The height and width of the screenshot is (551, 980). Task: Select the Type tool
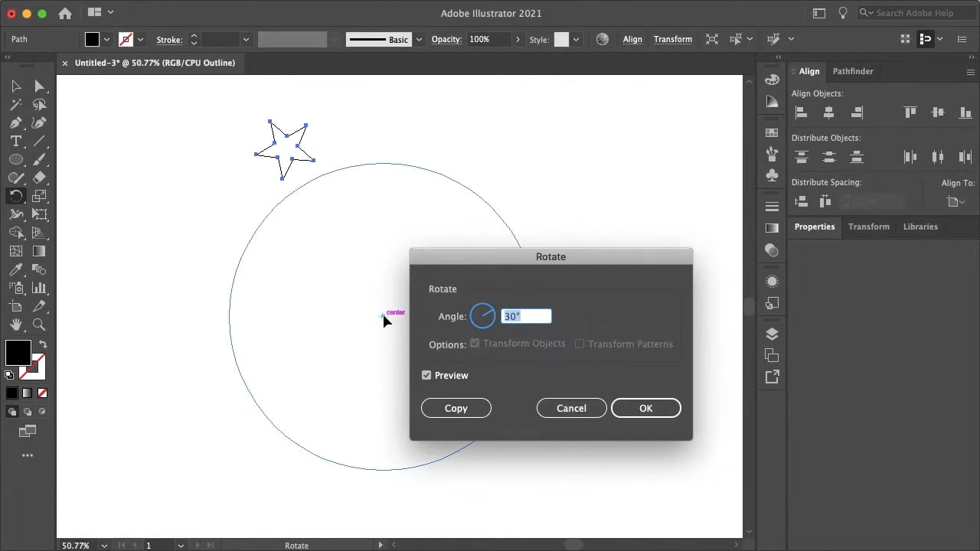(x=15, y=141)
